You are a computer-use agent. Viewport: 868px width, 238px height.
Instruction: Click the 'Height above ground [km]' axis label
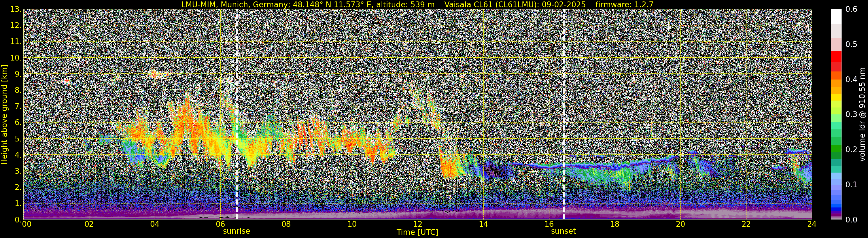[x=4, y=114]
